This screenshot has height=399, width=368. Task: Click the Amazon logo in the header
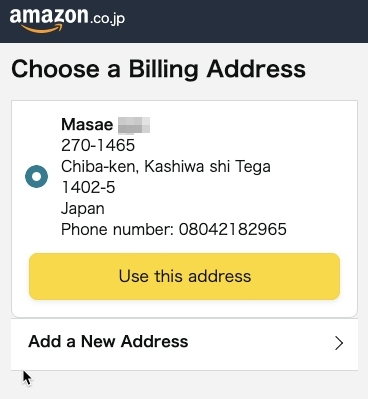click(67, 19)
